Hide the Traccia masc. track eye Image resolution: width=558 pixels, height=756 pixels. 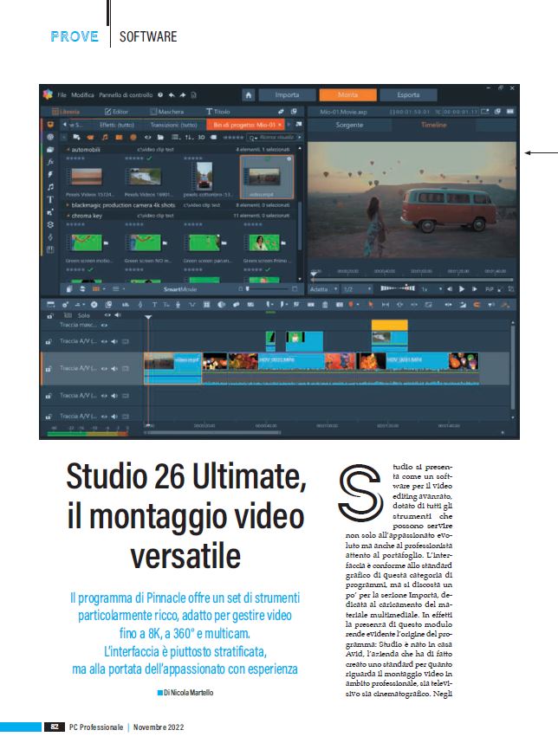104,326
